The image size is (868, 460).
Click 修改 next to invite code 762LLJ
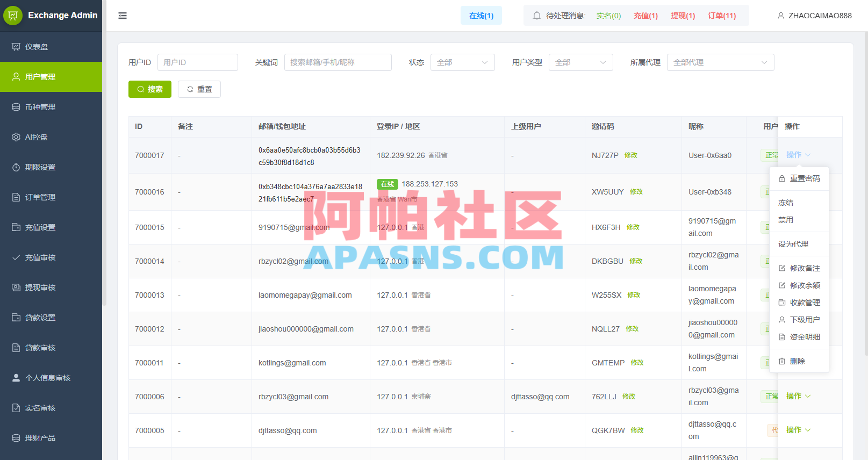(629, 397)
